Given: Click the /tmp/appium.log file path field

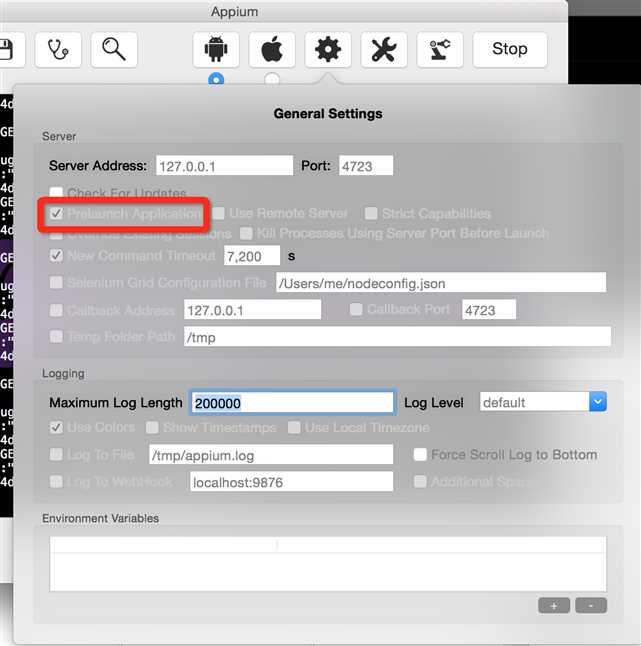Looking at the screenshot, I should click(x=271, y=454).
